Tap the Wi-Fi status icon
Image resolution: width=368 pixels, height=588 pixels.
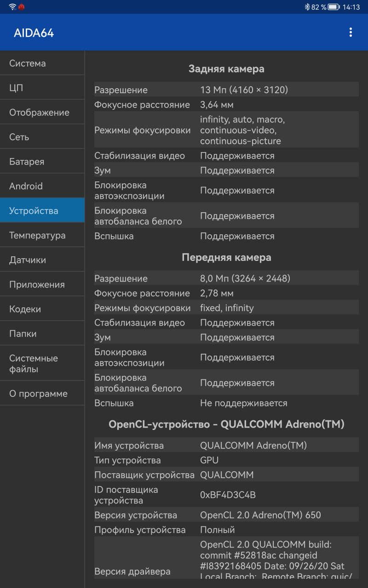coord(12,7)
